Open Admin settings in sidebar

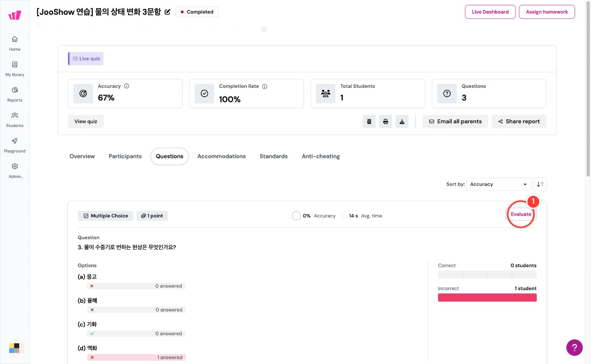click(15, 171)
